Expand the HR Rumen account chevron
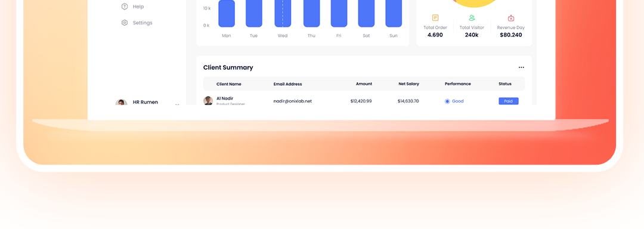This screenshot has width=644, height=229. pyautogui.click(x=177, y=104)
